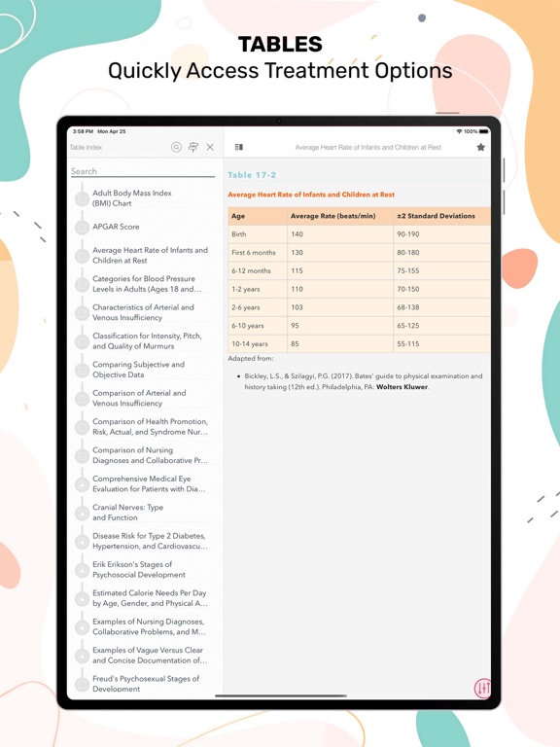The image size is (560, 747).
Task: Open Comparing Subjective and Objective Data
Action: (x=138, y=370)
